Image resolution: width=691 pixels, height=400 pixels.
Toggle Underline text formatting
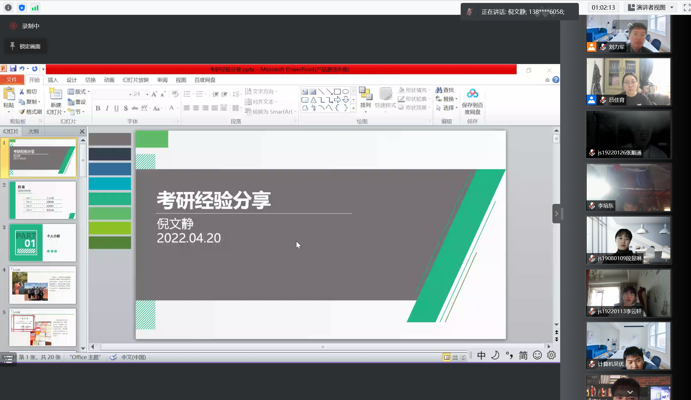(116, 108)
